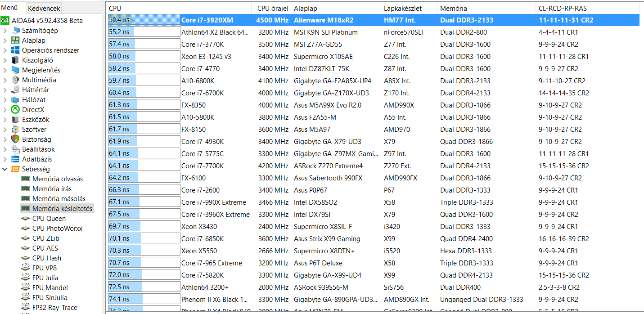The width and height of the screenshot is (644, 314).
Task: Open the FPU Mandel benchmark
Action: (50, 288)
